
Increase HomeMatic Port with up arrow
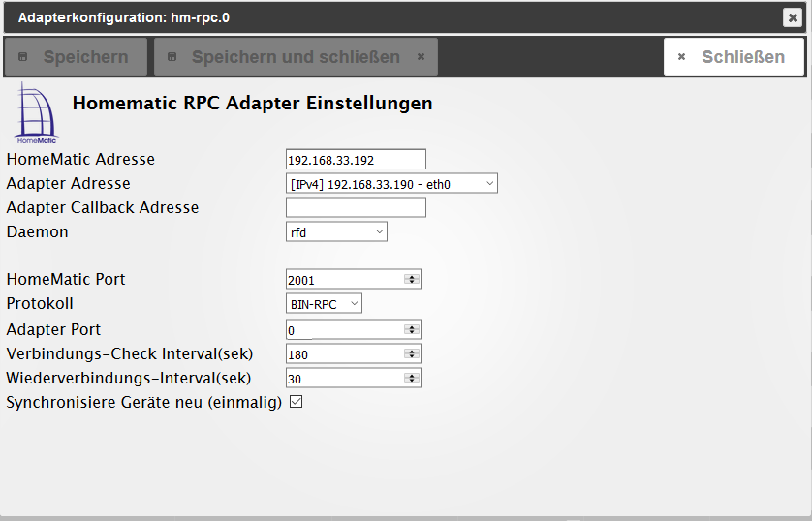(412, 276)
